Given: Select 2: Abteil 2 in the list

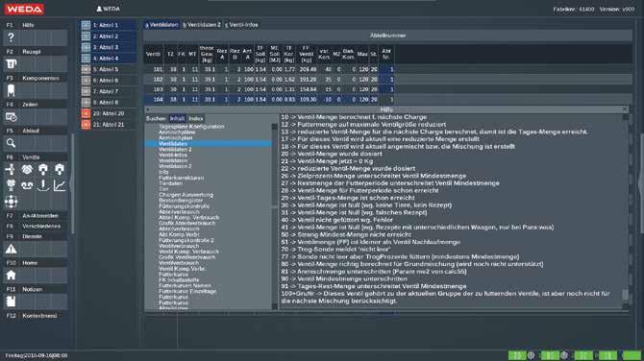Looking at the screenshot, I should (109, 36).
